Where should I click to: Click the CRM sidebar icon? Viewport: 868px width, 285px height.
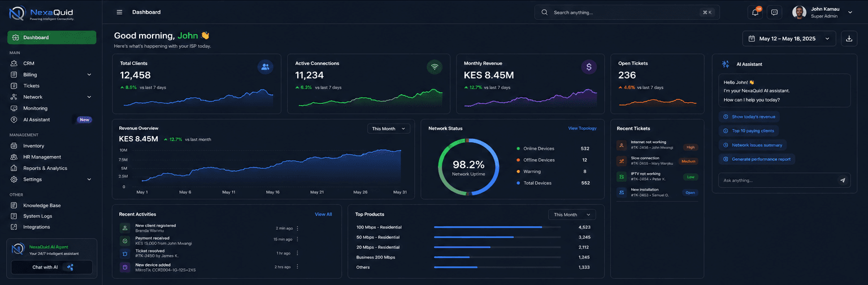pyautogui.click(x=14, y=63)
